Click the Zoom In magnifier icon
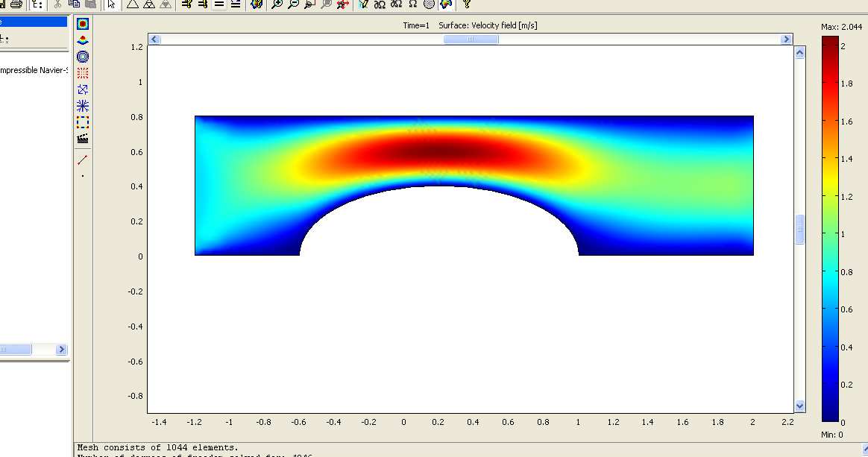The width and height of the screenshot is (868, 457). pyautogui.click(x=277, y=4)
